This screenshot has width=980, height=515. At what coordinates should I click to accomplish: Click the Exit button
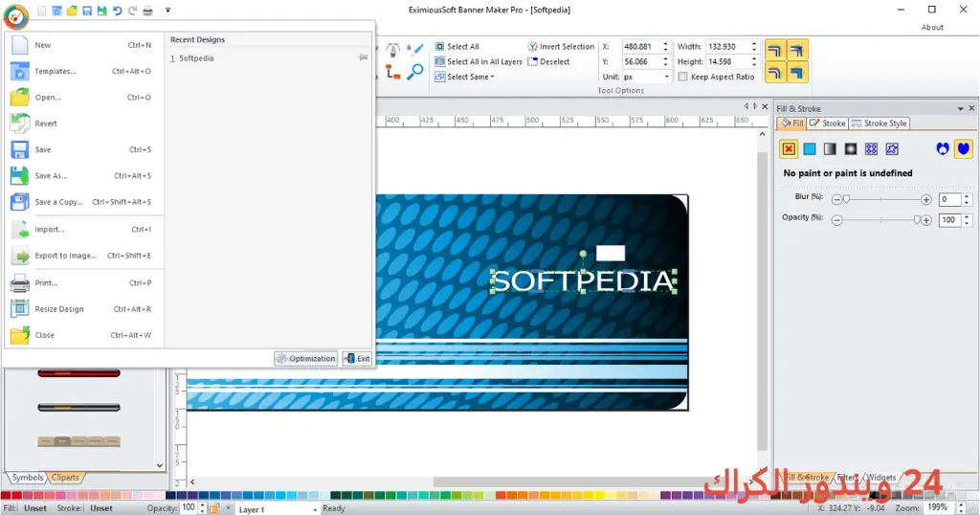pyautogui.click(x=357, y=358)
